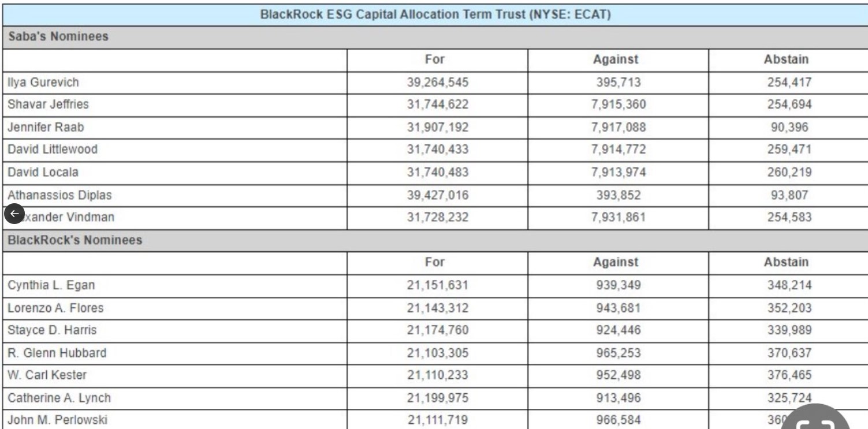The height and width of the screenshot is (429, 868).
Task: Click the Abstain header under BlackRock's Nominees
Action: 786,262
